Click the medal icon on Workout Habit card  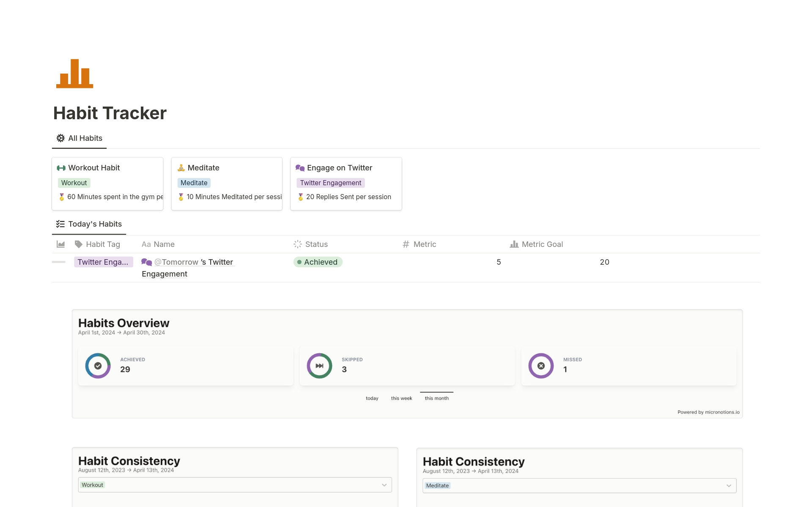point(61,197)
